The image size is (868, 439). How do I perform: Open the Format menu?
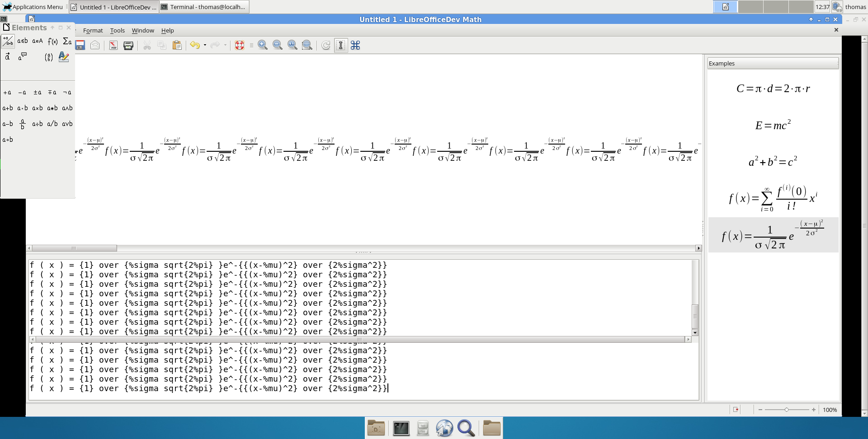click(x=93, y=30)
